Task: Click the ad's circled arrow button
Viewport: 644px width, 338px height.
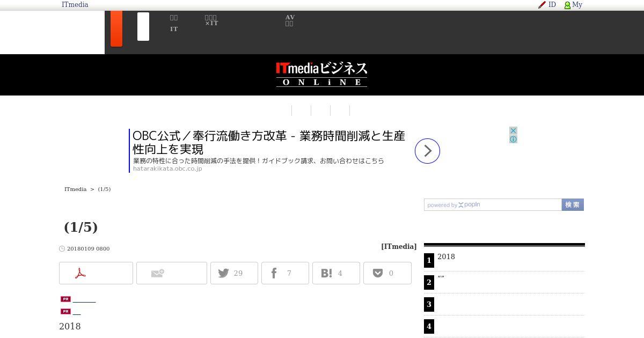Action: (x=427, y=151)
